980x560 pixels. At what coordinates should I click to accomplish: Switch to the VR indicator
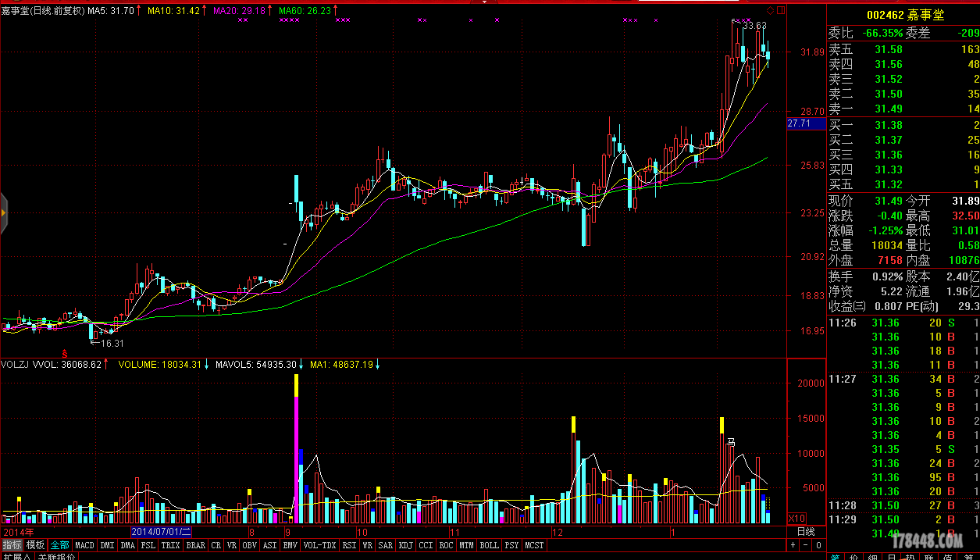(232, 545)
